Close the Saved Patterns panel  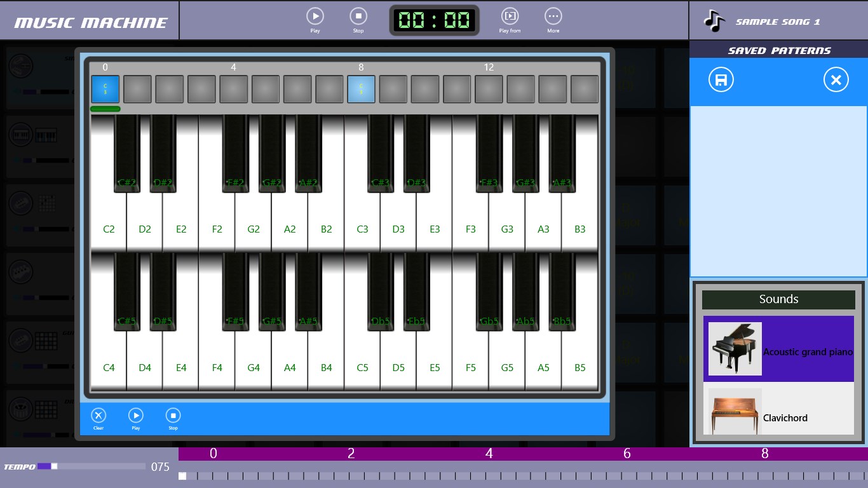pyautogui.click(x=836, y=80)
